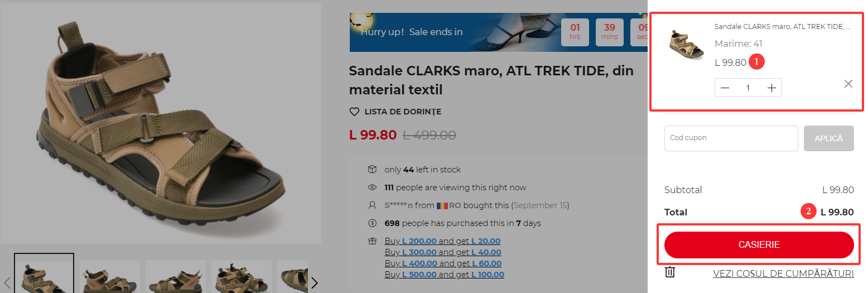This screenshot has width=868, height=293.
Task: Click the wishlist heart icon
Action: coord(354,112)
